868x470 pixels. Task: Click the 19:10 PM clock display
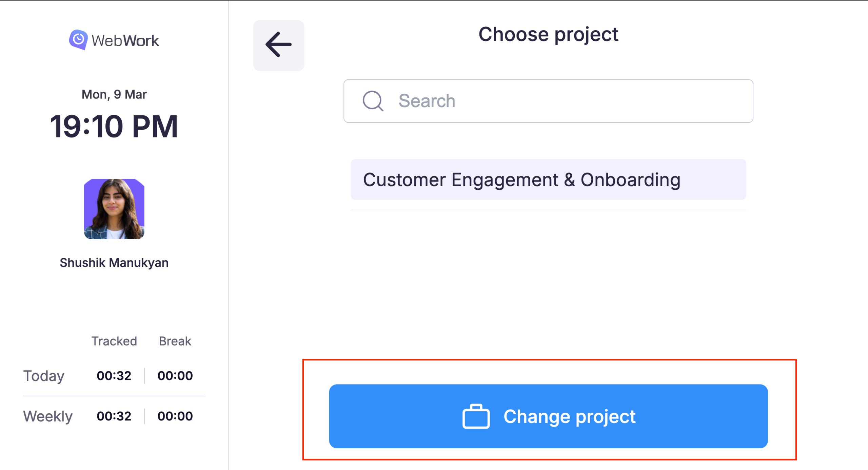(x=114, y=126)
